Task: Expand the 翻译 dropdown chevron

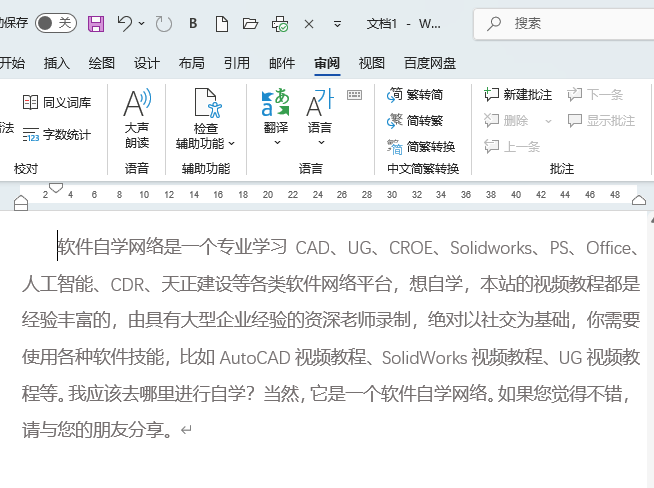Action: [277, 142]
